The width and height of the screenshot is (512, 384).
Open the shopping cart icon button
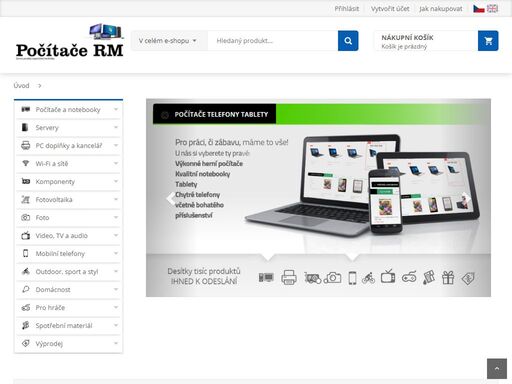[488, 41]
